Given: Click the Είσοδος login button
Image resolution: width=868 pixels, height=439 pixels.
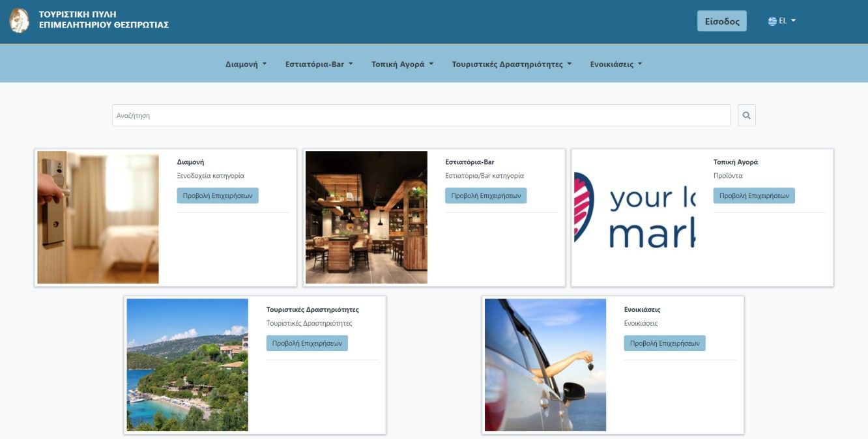Looking at the screenshot, I should [721, 20].
